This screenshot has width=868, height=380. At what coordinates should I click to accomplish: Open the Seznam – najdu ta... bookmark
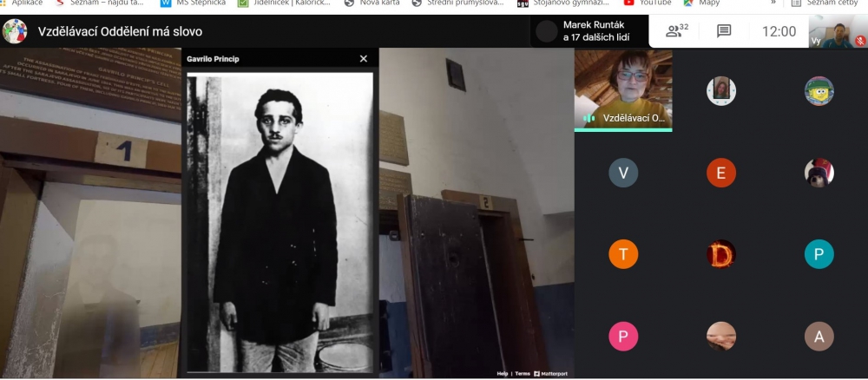coord(100,3)
